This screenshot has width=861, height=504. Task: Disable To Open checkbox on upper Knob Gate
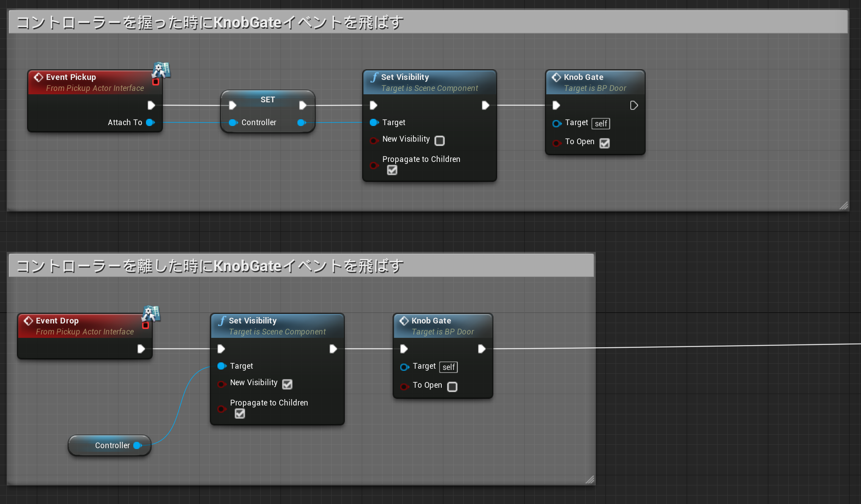pyautogui.click(x=605, y=143)
